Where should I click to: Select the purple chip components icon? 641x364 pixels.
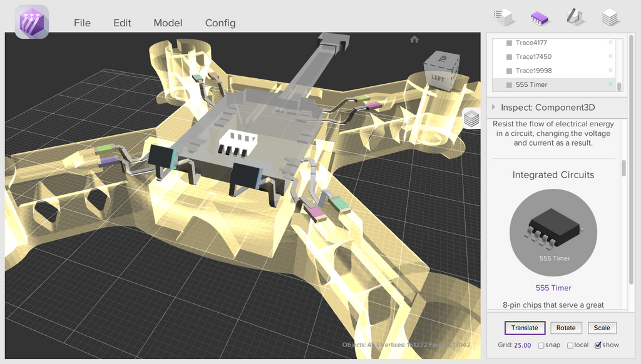pyautogui.click(x=539, y=17)
